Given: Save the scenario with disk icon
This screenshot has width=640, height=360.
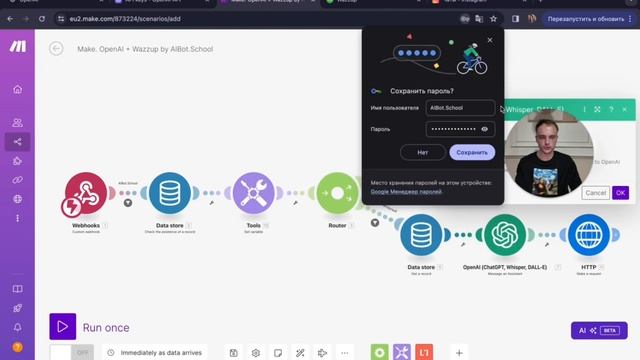Looking at the screenshot, I should (233, 353).
